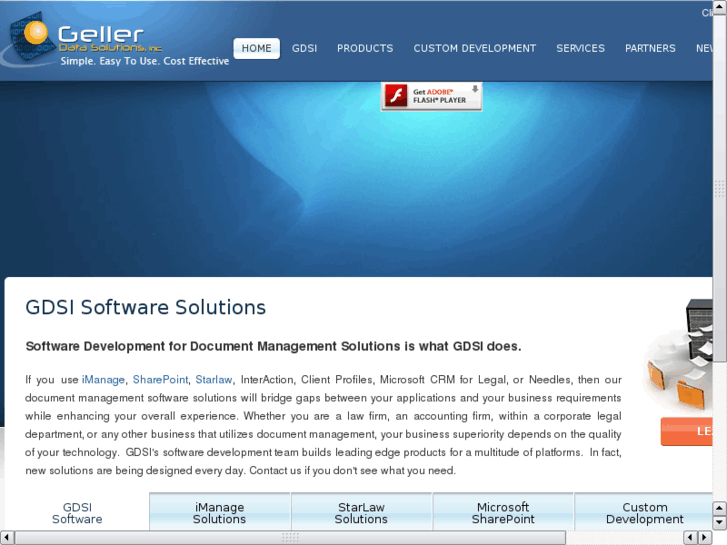The width and height of the screenshot is (727, 545).
Task: Click the horizontal scrollbar thumb
Action: 290,538
